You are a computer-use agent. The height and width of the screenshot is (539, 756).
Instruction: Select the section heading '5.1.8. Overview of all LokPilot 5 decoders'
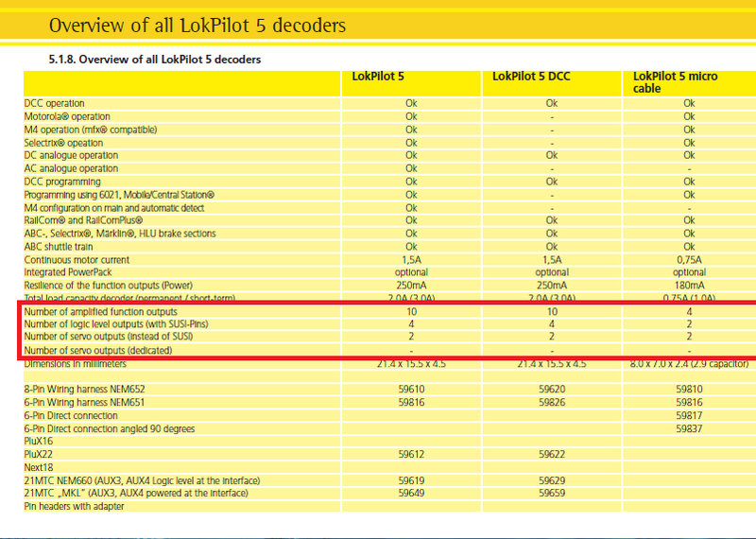click(x=155, y=60)
